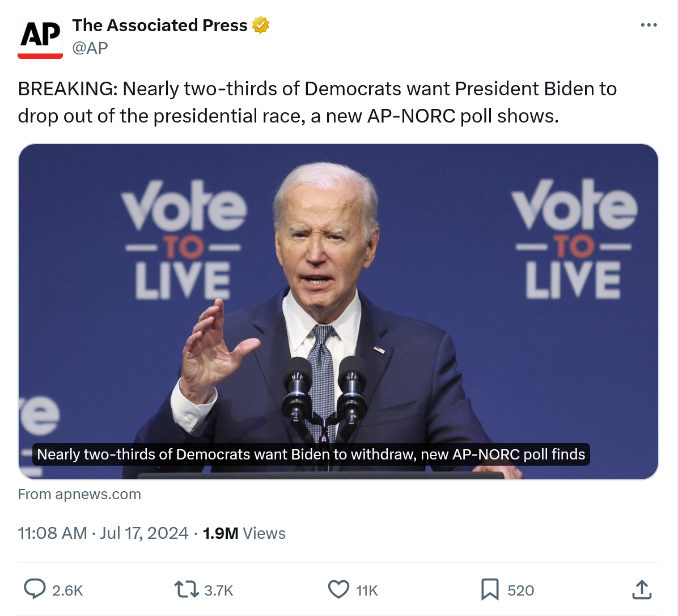The image size is (678, 616).
Task: Click the reply speech bubble icon
Action: pyautogui.click(x=35, y=589)
